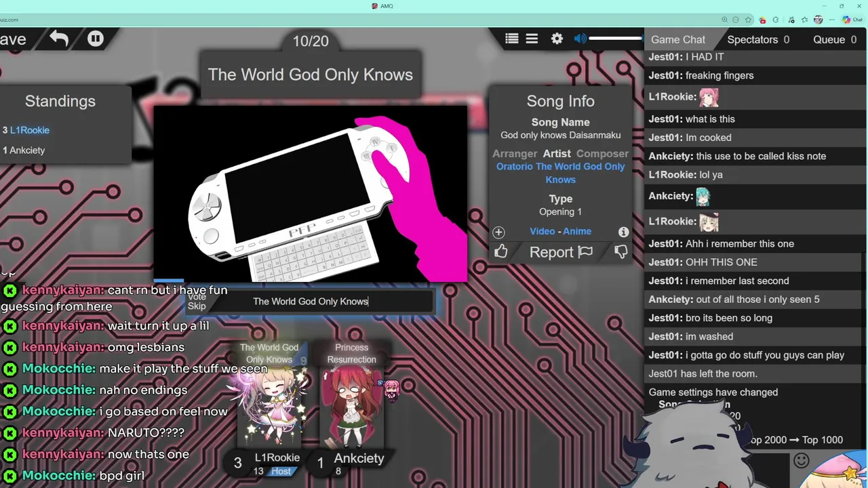Open the media control music note icon
Image resolution: width=868 pixels, height=488 pixels.
coord(791,20)
